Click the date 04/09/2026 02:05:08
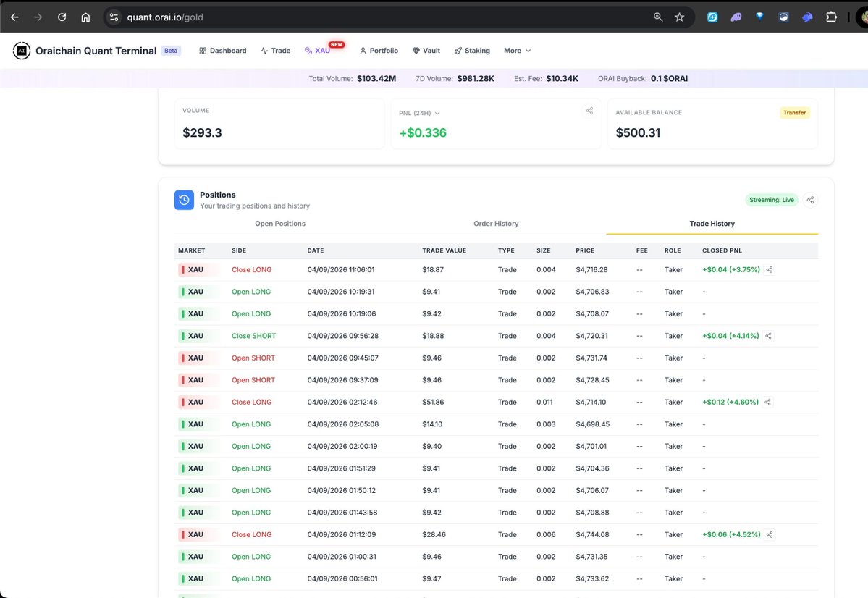Image resolution: width=868 pixels, height=598 pixels. pos(342,424)
